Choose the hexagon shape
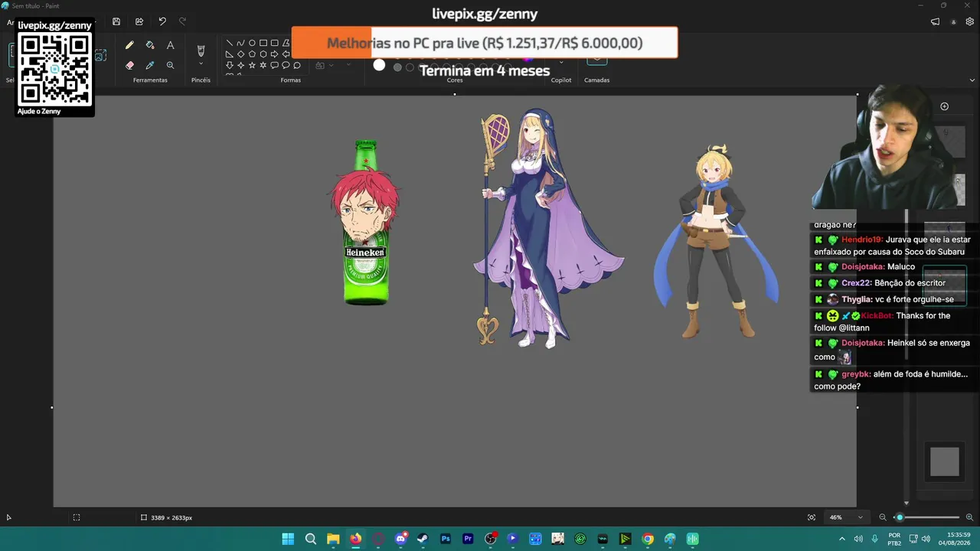 click(263, 54)
